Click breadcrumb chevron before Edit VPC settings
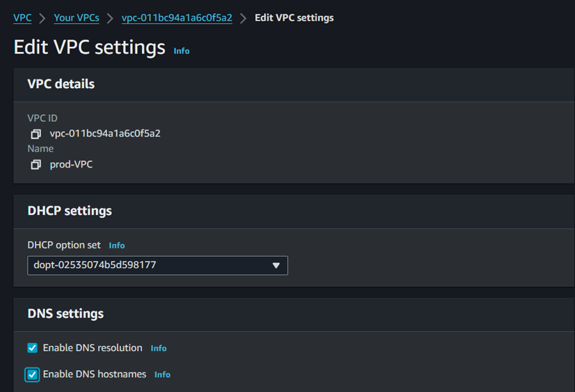575x392 pixels. (243, 18)
